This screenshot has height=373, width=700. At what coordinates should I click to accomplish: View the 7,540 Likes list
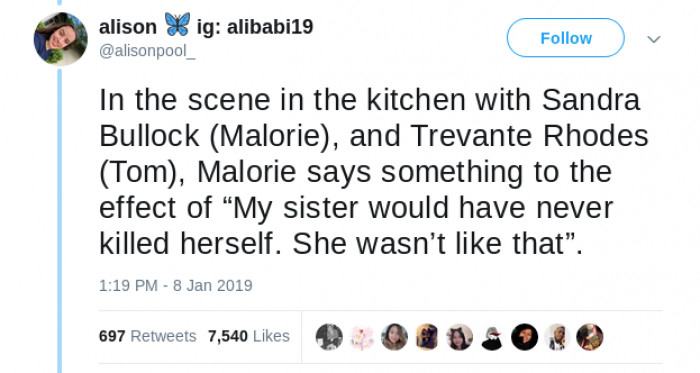tap(249, 336)
